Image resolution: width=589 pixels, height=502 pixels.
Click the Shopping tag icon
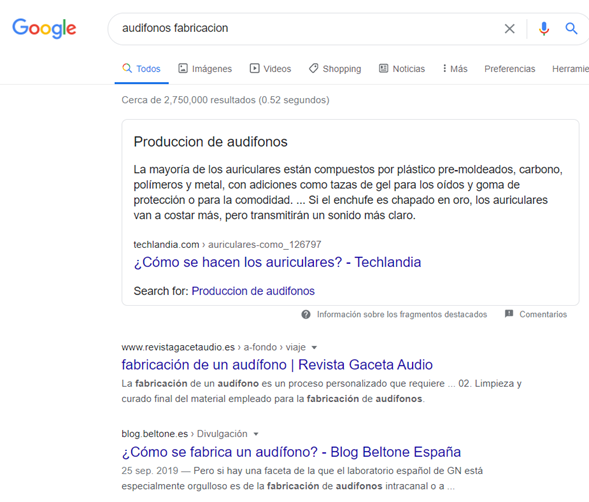(x=313, y=68)
